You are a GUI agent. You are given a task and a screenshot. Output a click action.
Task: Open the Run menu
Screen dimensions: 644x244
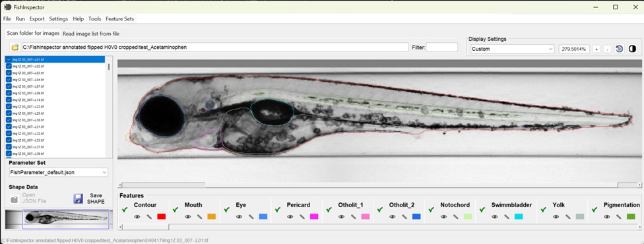tap(20, 19)
